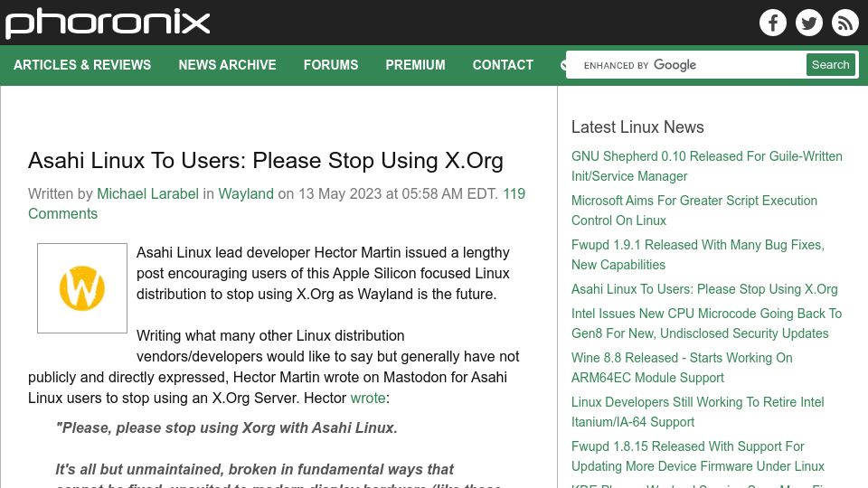
Task: Open the RSS feed icon
Action: [844, 23]
